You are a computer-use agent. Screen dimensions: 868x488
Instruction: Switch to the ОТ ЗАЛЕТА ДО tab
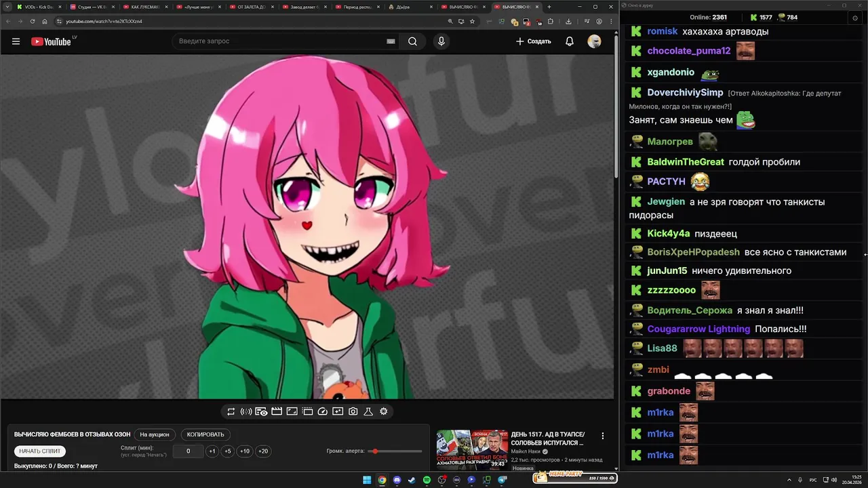click(252, 7)
